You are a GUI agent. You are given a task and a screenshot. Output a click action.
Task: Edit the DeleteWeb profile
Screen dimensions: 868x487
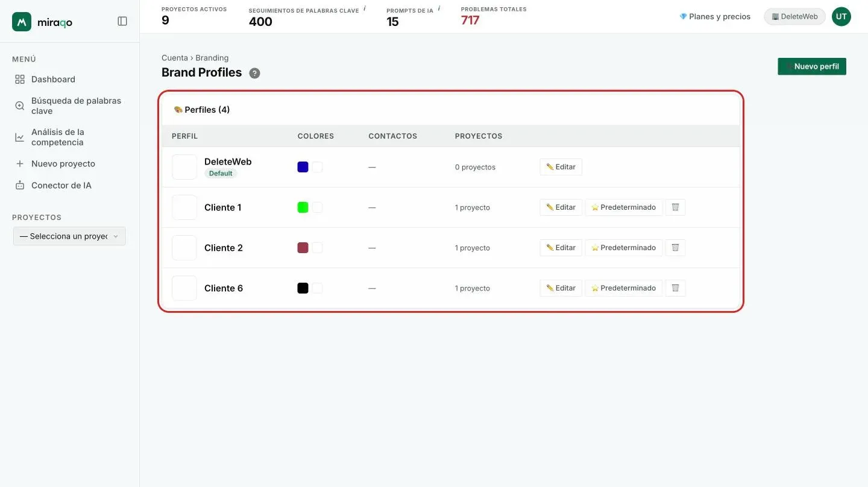pyautogui.click(x=561, y=167)
